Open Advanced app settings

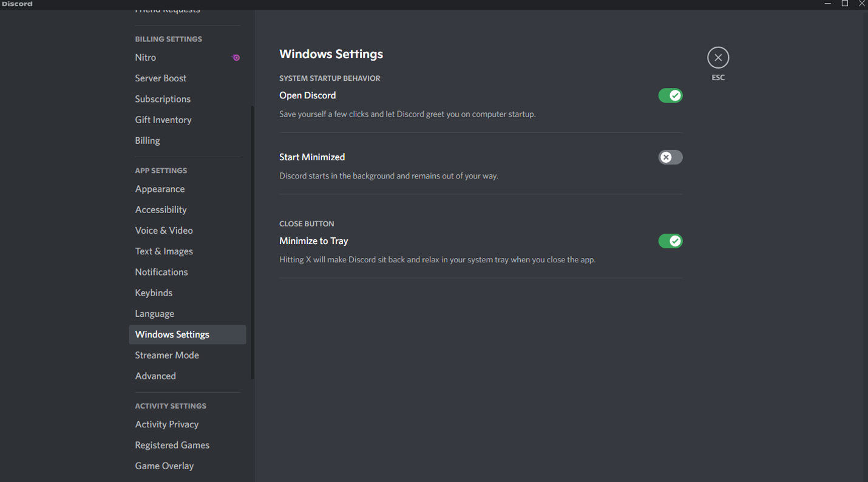[x=155, y=376]
